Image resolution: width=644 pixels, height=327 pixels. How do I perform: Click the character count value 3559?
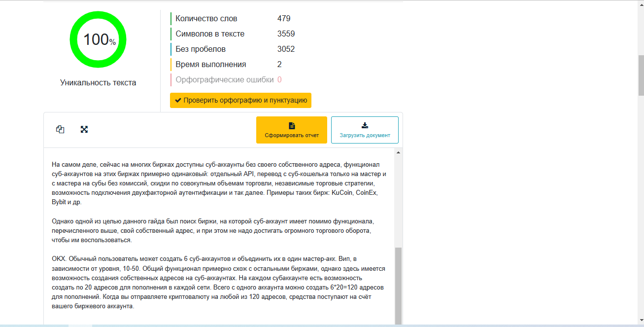(286, 34)
